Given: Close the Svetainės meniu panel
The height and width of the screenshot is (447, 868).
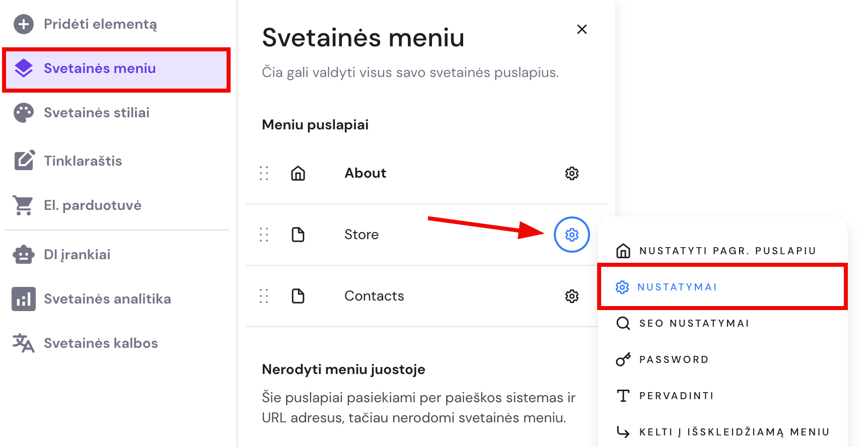Looking at the screenshot, I should pos(582,29).
